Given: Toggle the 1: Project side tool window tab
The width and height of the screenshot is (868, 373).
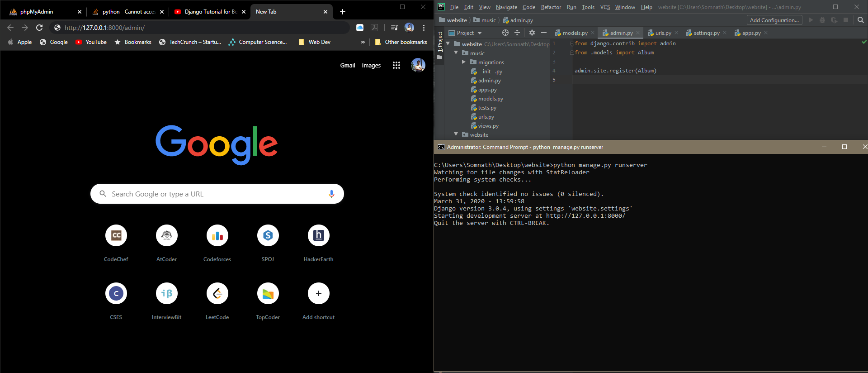Looking at the screenshot, I should (440, 45).
